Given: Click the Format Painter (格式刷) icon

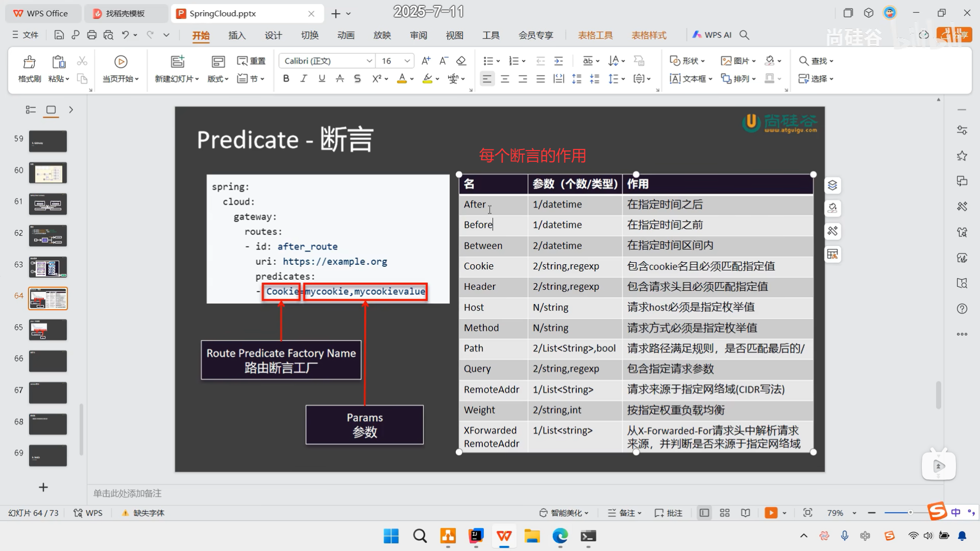Looking at the screenshot, I should pos(29,63).
